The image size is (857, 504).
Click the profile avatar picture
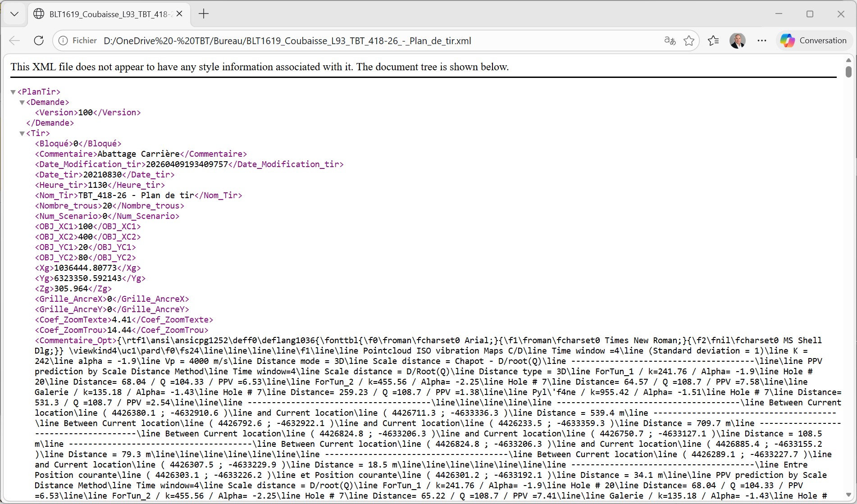point(738,41)
